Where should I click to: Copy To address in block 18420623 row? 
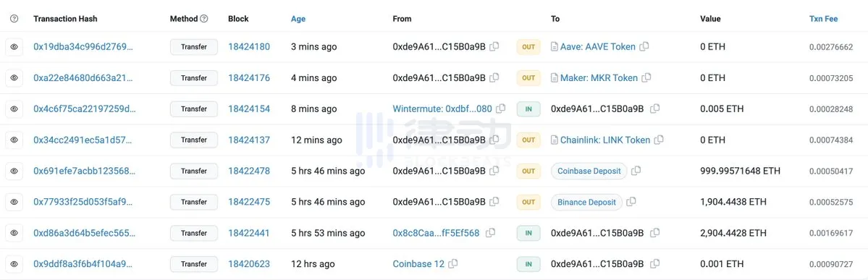(655, 263)
